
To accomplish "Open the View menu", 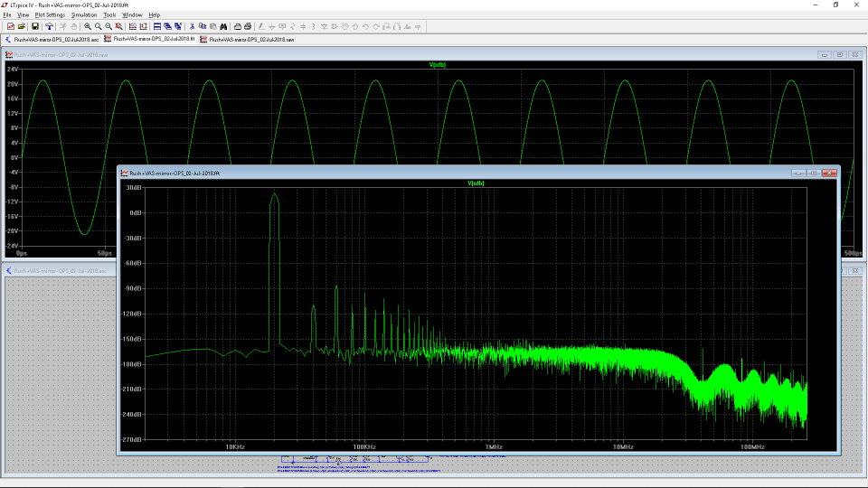I will click(23, 15).
